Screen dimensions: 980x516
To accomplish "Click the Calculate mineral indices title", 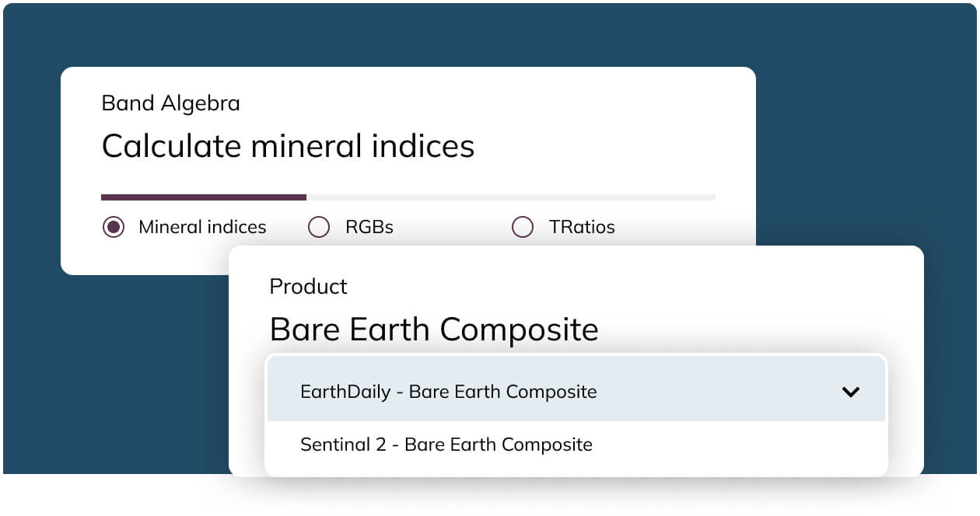I will 288,146.
